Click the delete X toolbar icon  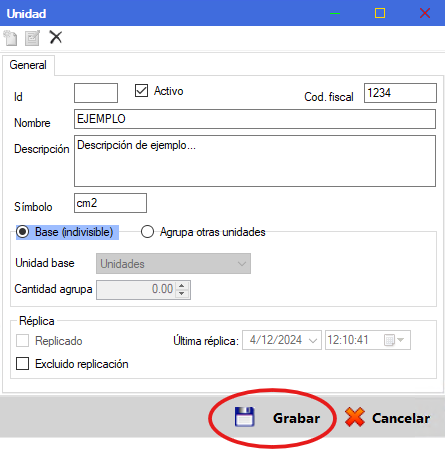coord(56,37)
